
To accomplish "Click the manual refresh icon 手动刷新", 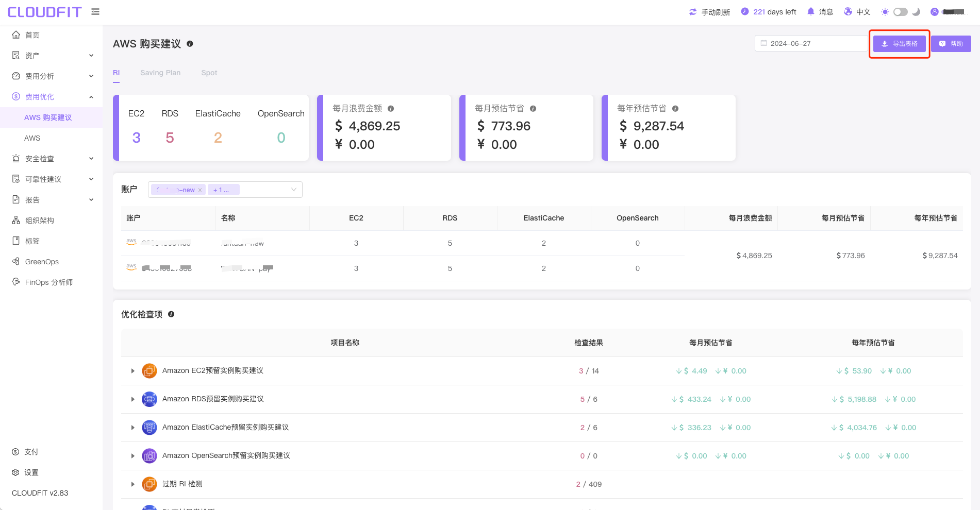I will (693, 12).
